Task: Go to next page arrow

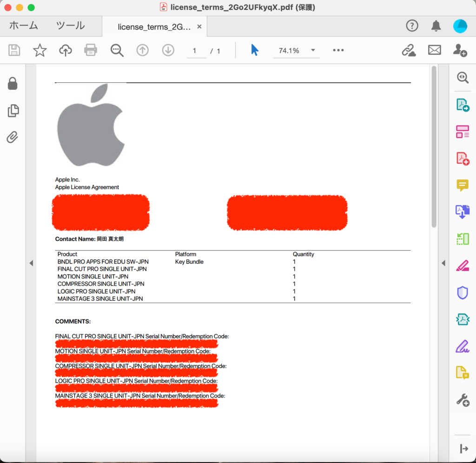Action: point(168,50)
